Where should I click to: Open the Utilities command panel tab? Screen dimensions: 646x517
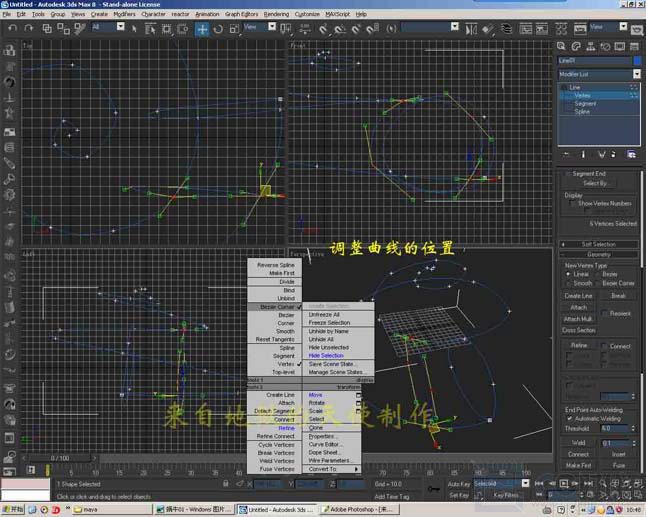(x=634, y=47)
